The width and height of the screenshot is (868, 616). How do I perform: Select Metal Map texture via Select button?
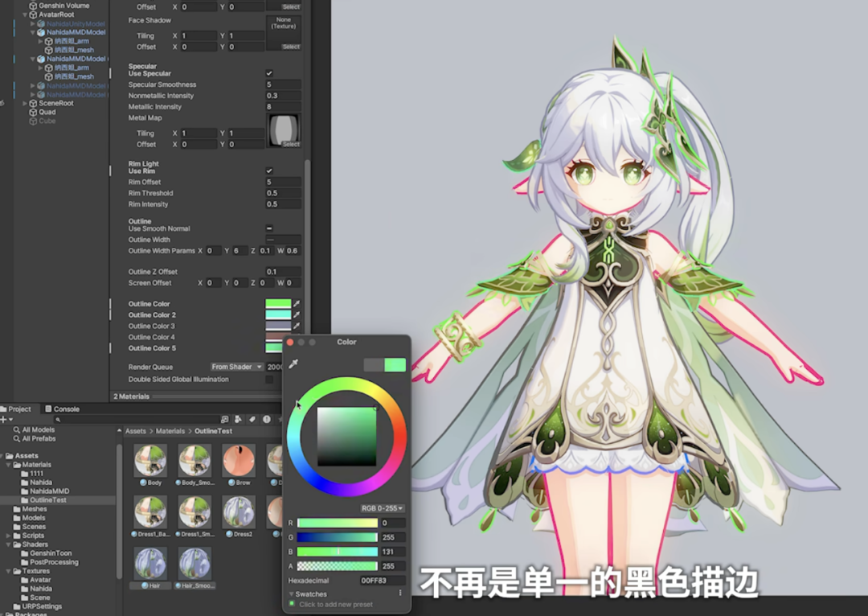pyautogui.click(x=291, y=144)
